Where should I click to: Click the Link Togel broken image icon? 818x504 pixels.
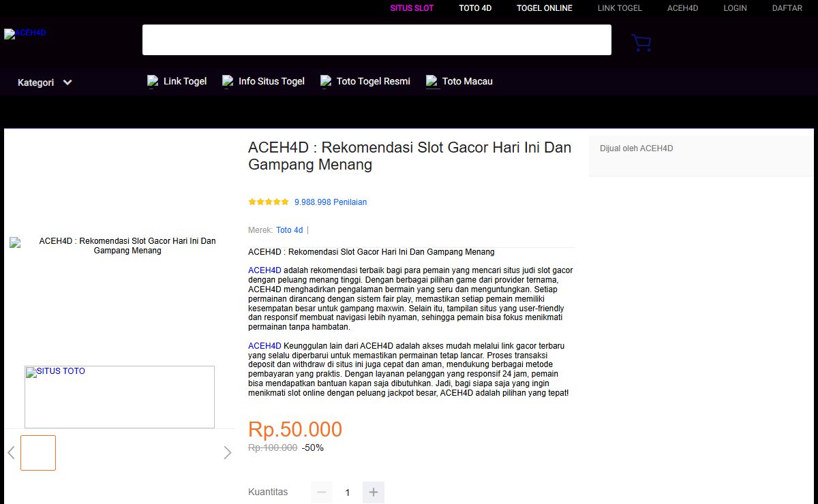[153, 82]
